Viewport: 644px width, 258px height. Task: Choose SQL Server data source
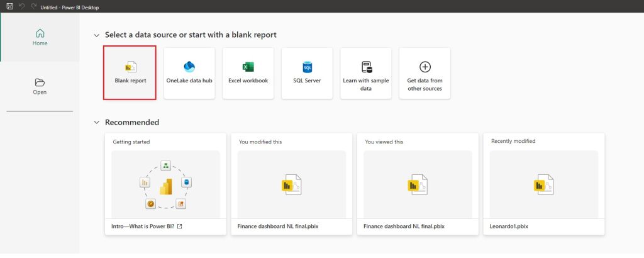click(x=307, y=73)
